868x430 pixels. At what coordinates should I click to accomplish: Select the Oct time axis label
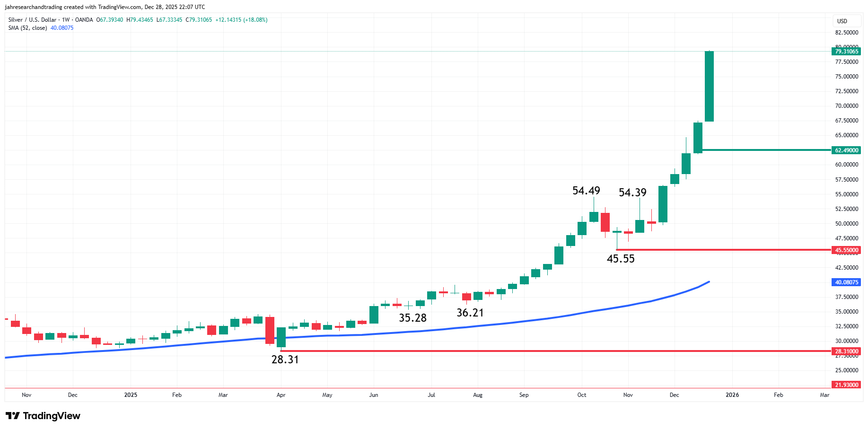(x=582, y=395)
